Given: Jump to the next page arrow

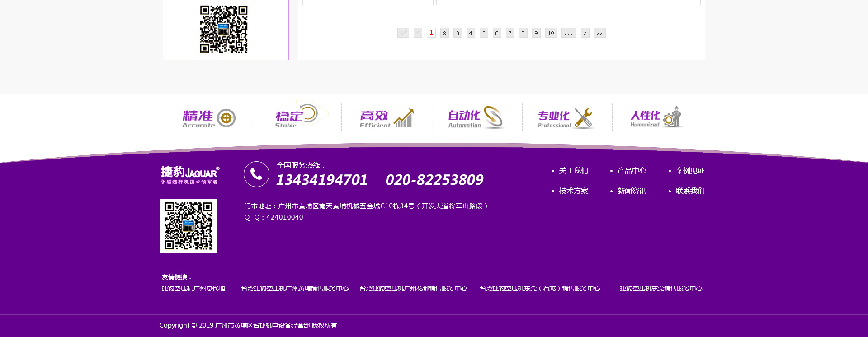Looking at the screenshot, I should click(585, 33).
